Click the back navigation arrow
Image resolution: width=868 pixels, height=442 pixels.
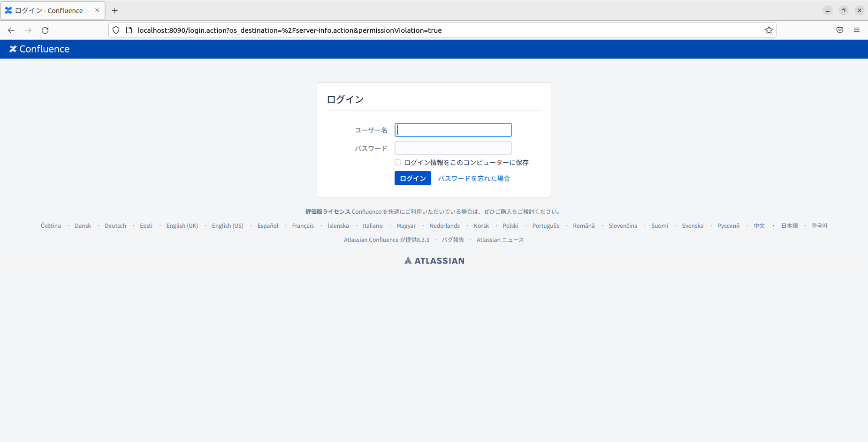[11, 30]
